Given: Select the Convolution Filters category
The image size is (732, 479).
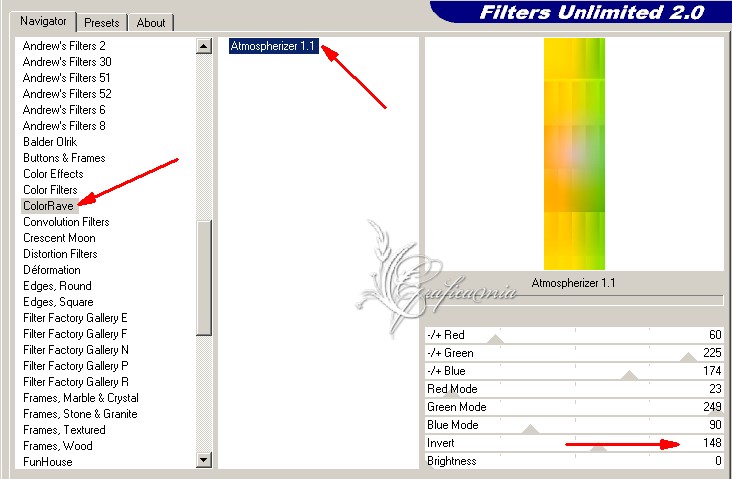Looking at the screenshot, I should (x=66, y=222).
